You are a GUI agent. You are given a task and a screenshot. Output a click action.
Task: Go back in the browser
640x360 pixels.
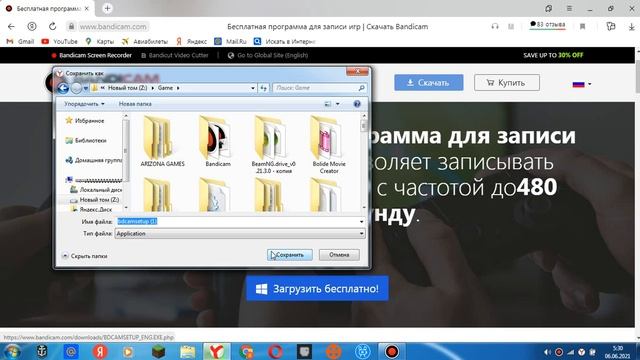[11, 27]
